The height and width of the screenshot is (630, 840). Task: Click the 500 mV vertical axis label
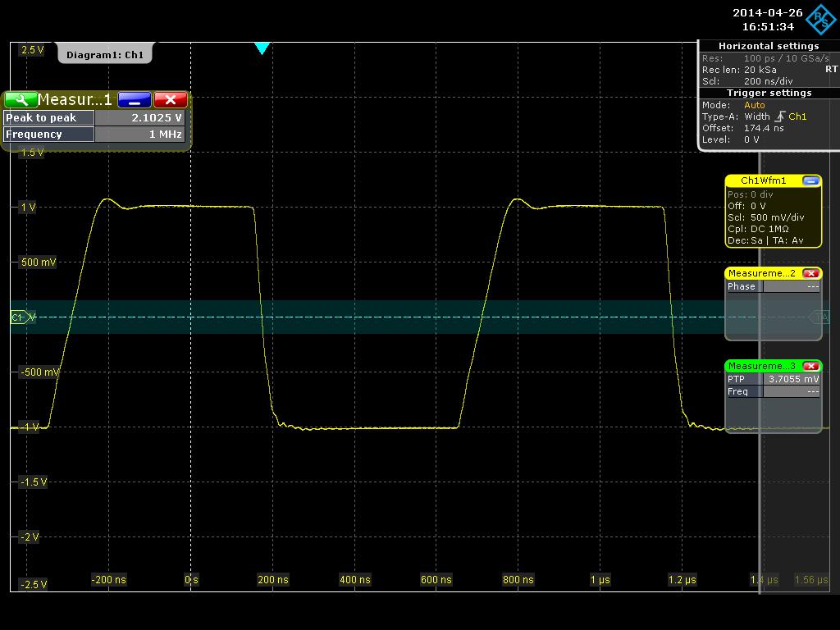coord(38,262)
